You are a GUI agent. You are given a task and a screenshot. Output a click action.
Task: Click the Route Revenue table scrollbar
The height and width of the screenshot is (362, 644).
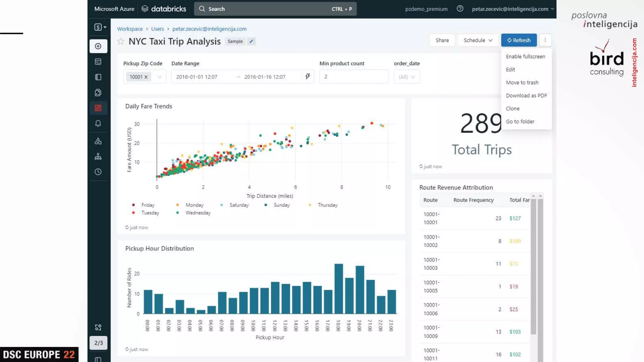click(x=533, y=267)
